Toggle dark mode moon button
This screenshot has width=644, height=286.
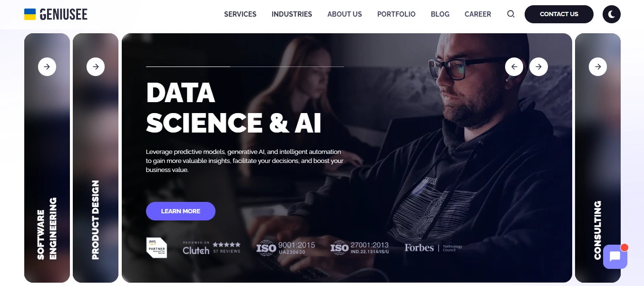(612, 14)
